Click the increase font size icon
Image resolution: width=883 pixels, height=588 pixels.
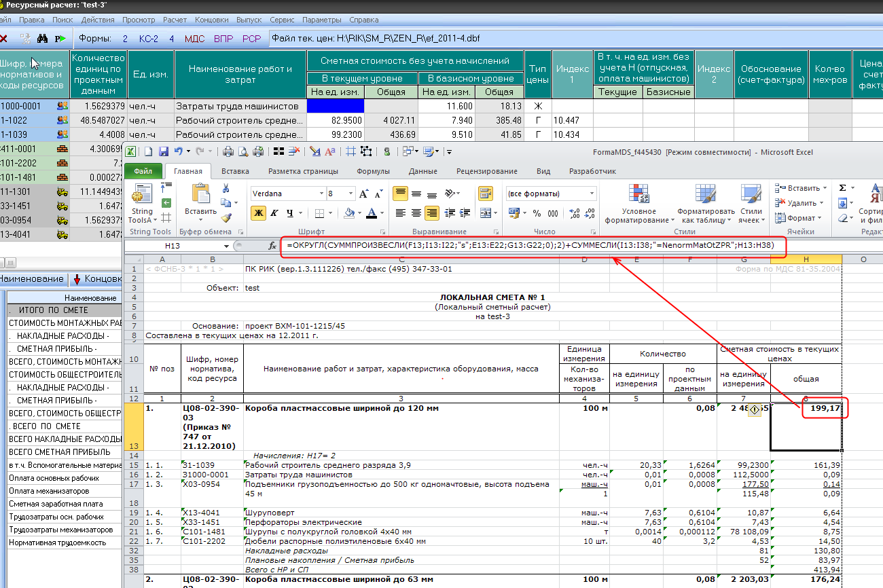coord(363,194)
